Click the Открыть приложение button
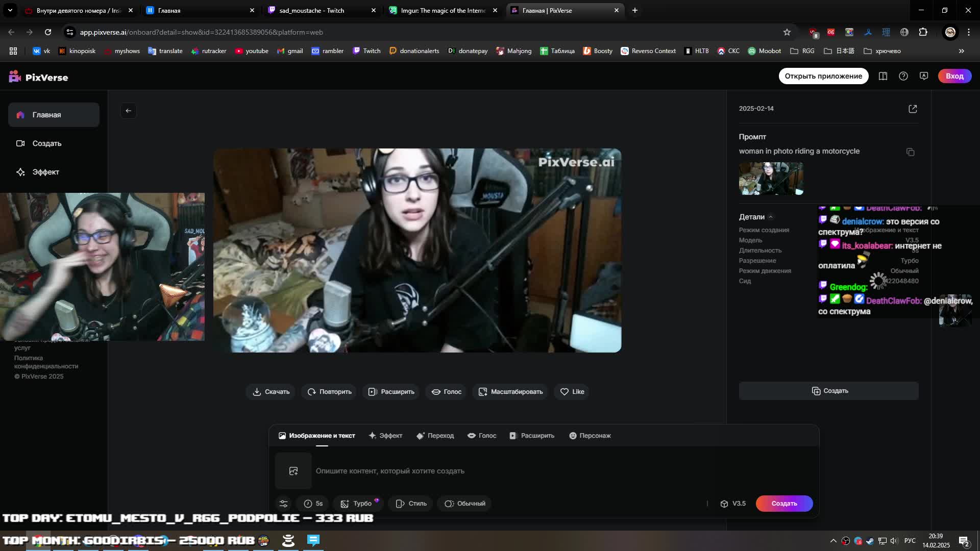The width and height of the screenshot is (980, 551). (x=823, y=76)
